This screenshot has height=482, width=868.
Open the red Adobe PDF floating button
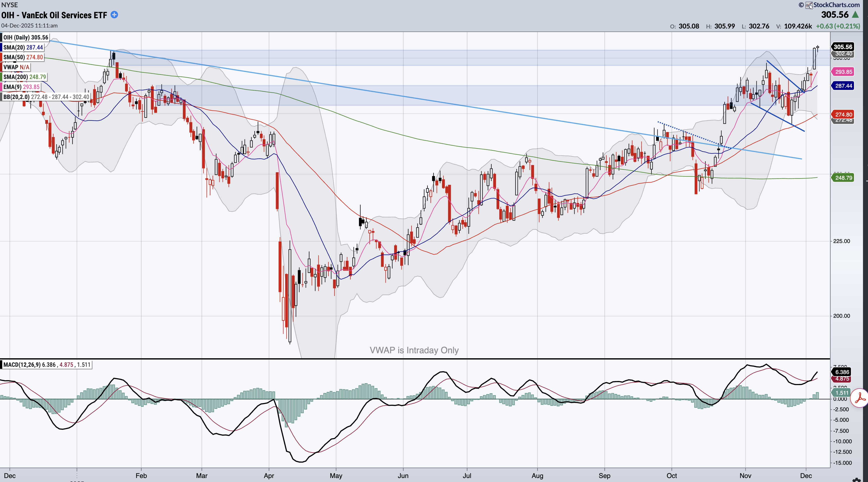pos(859,398)
